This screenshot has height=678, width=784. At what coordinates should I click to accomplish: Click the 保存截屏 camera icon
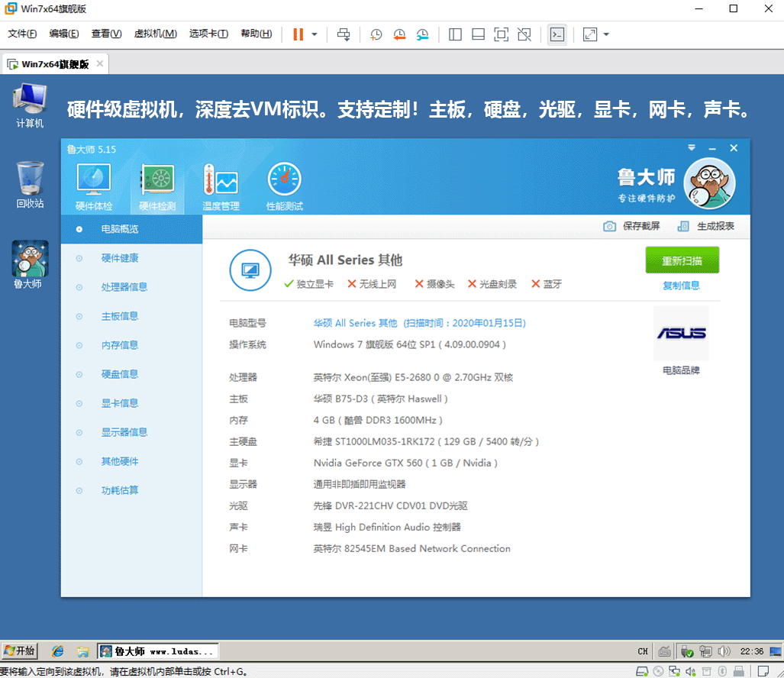pos(609,226)
